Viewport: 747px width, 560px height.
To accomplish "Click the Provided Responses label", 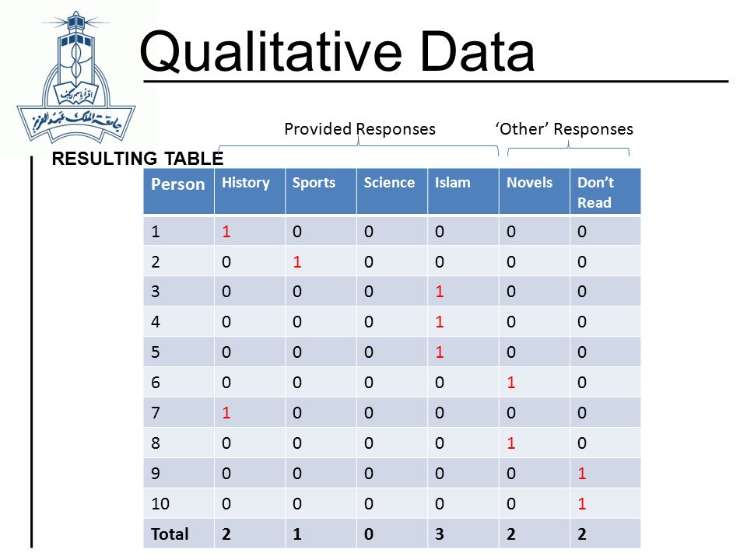I will point(359,129).
